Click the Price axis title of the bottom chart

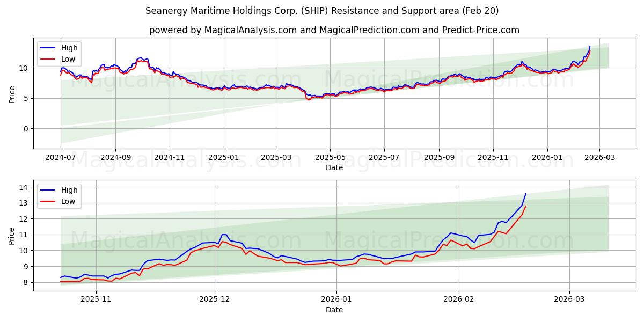(x=12, y=236)
